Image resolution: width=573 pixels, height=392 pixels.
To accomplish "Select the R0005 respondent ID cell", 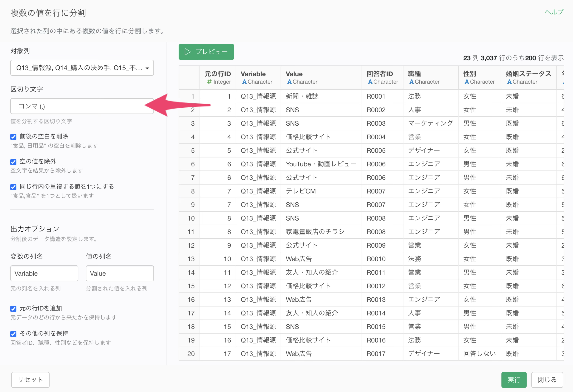I will (x=382, y=150).
